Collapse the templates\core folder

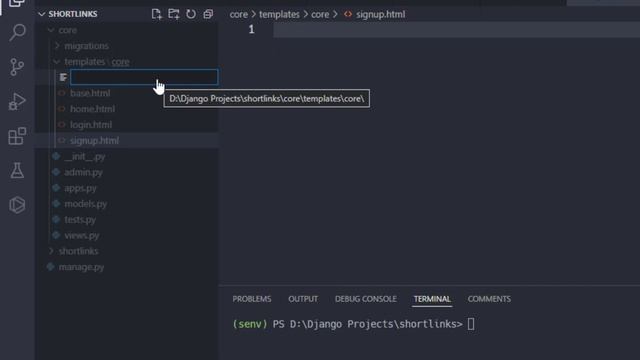pyautogui.click(x=57, y=62)
